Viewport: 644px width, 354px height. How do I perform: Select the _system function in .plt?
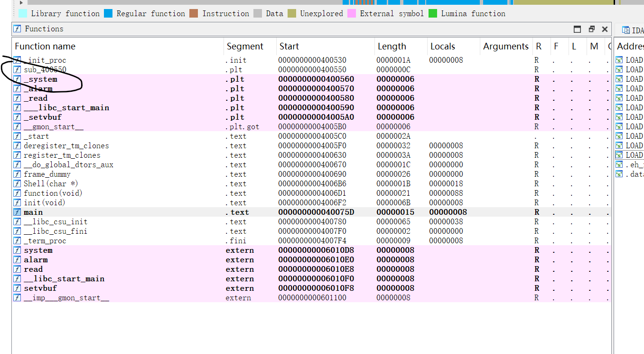pyautogui.click(x=41, y=79)
